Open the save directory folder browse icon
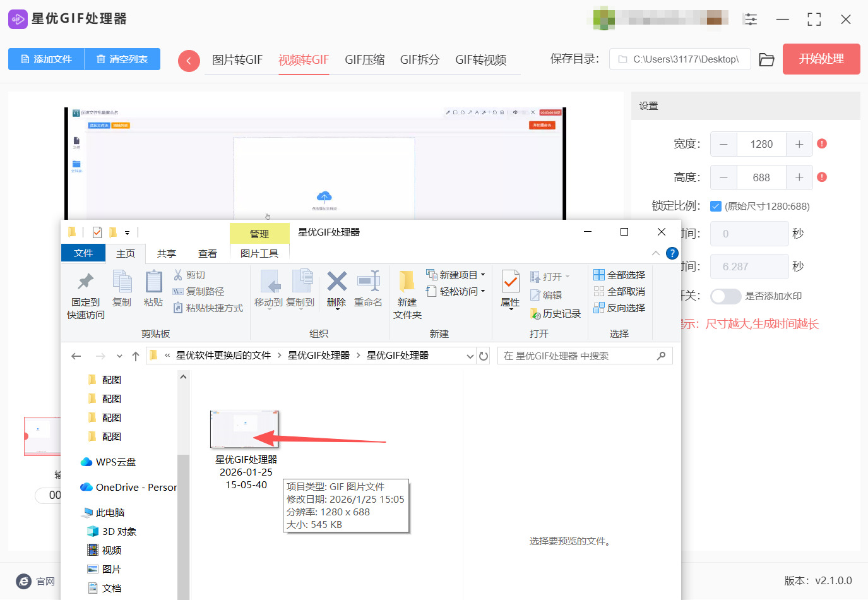 (x=766, y=59)
